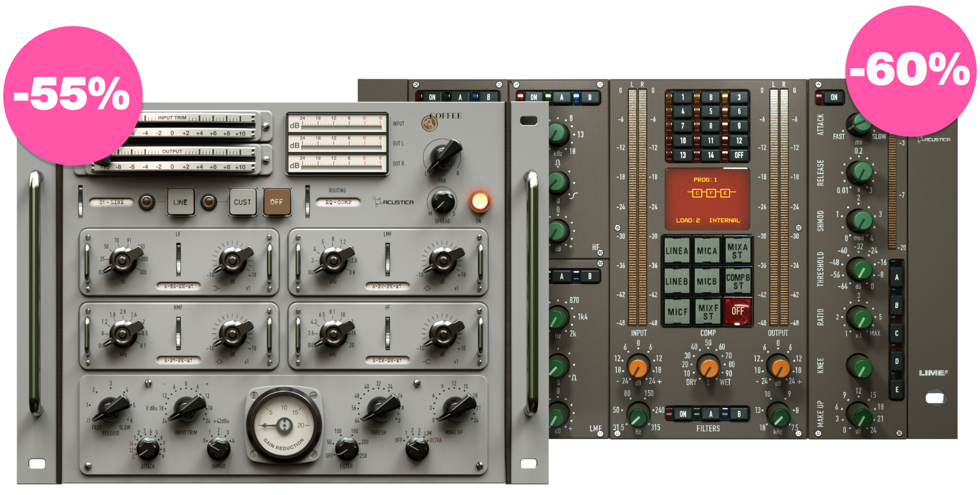
Task: Click the round lamp button left of CUST
Action: (x=208, y=202)
